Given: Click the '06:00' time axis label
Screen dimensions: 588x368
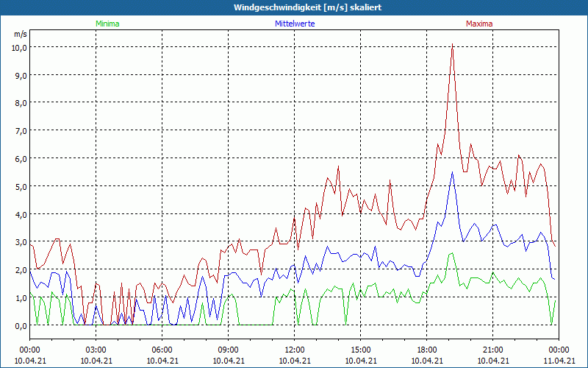Looking at the screenshot, I should (162, 350).
